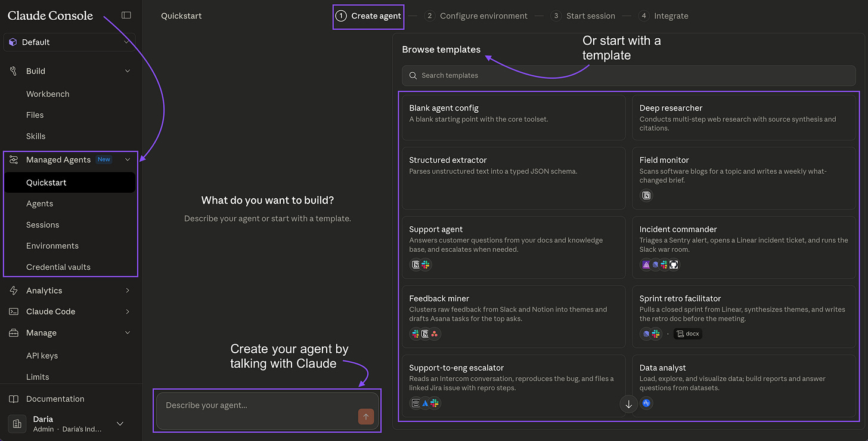
Task: Expand the Analytics section with its chevron
Action: click(127, 291)
